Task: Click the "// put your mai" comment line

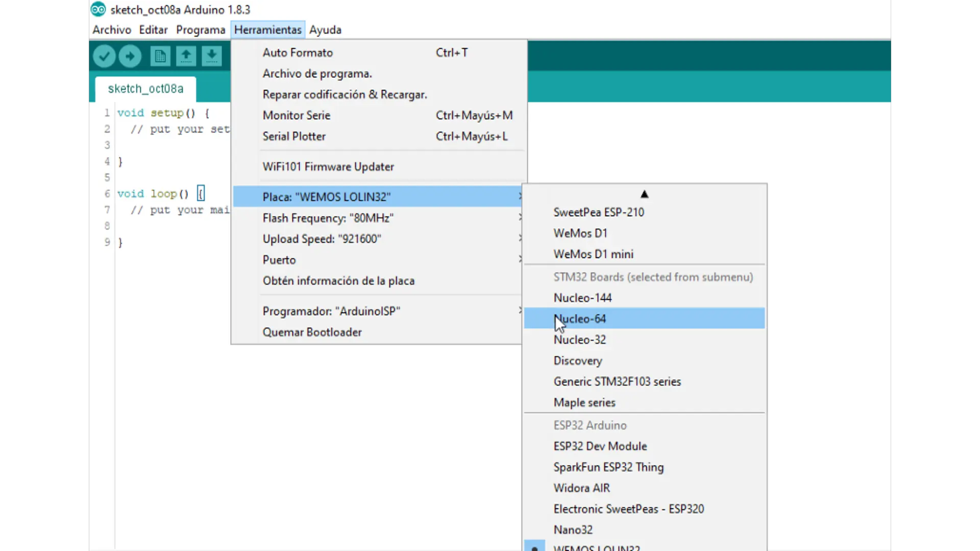Action: pos(180,210)
